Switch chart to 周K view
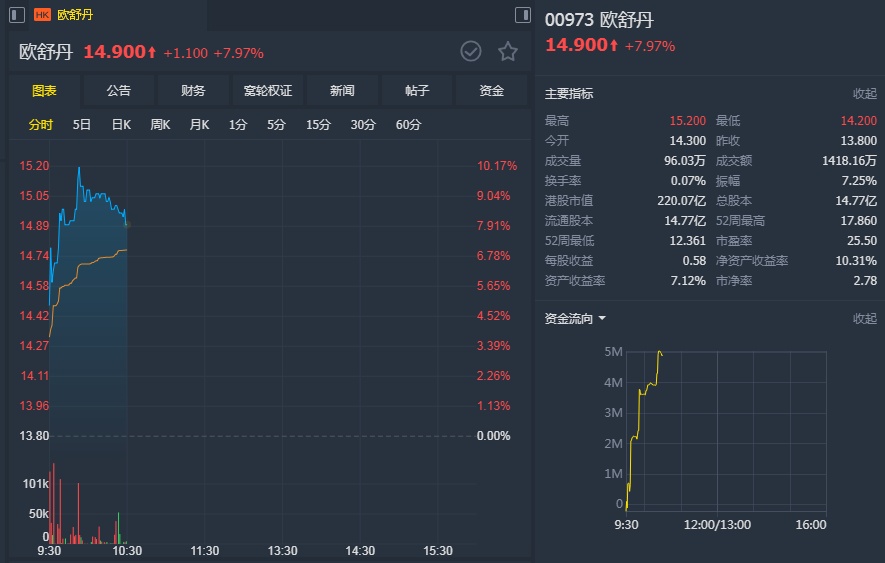The width and height of the screenshot is (885, 563). click(160, 125)
